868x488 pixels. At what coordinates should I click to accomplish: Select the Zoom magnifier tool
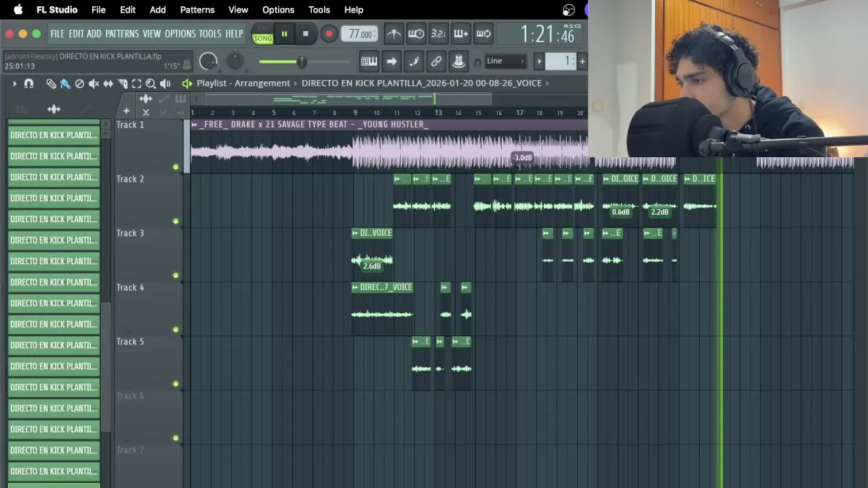pyautogui.click(x=151, y=83)
